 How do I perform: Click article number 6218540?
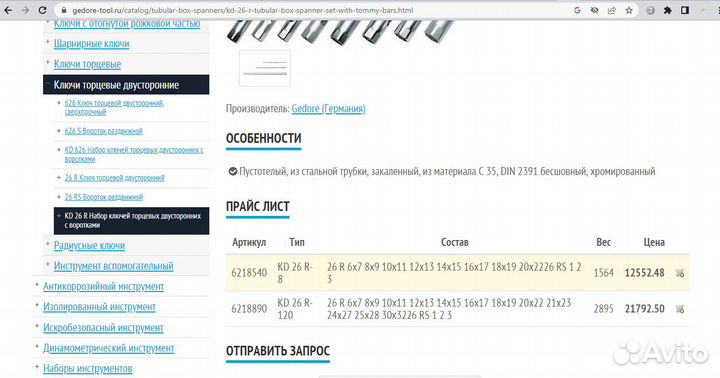249,273
